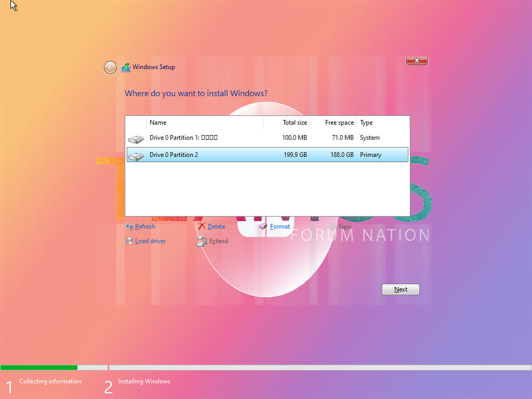The width and height of the screenshot is (532, 399).
Task: Click the Format eraser icon
Action: 263,227
